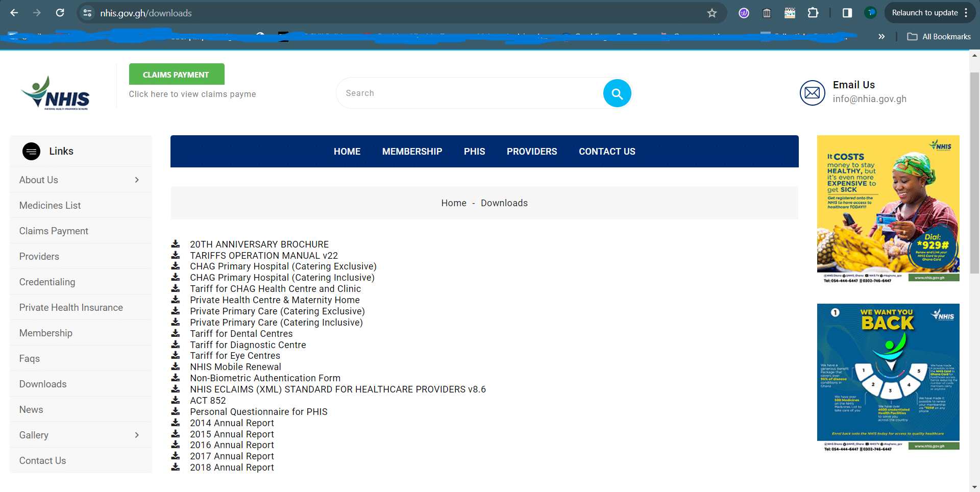Open Private Primary Care (Catering Exclusive) link
The image size is (980, 492).
[x=278, y=311]
